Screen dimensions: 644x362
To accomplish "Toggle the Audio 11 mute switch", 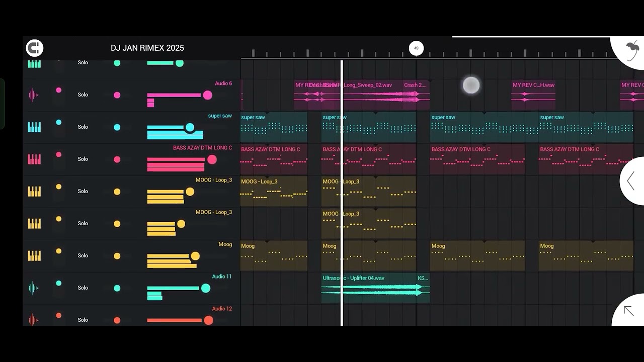I will point(59,284).
